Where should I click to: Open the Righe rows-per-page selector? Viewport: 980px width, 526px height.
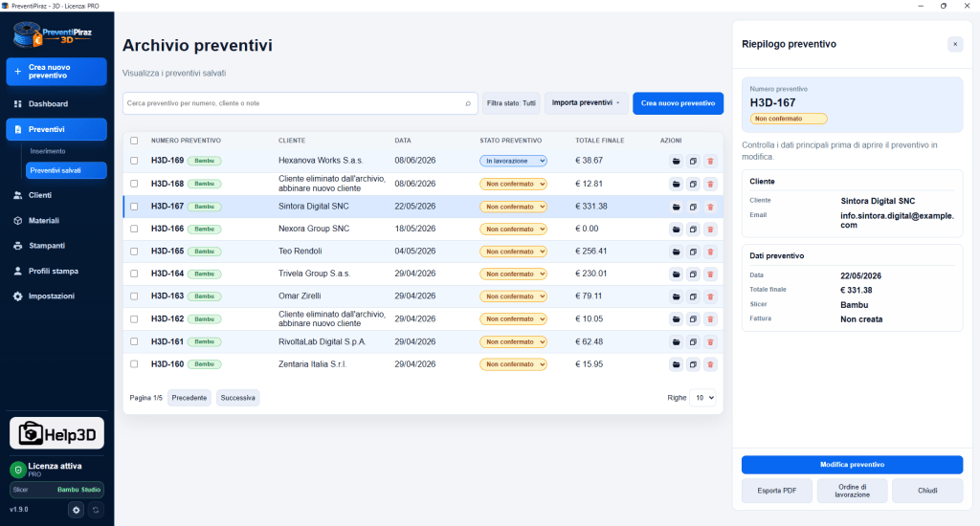pyautogui.click(x=702, y=398)
